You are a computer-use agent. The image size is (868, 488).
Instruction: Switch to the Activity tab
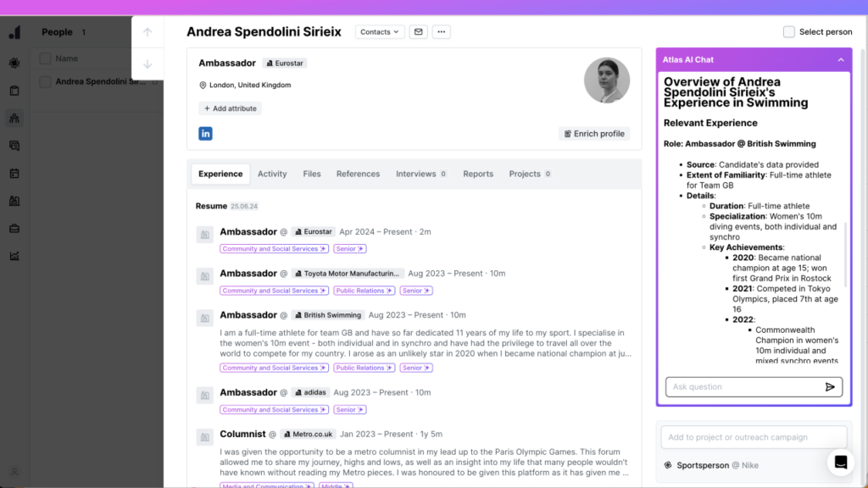(272, 174)
